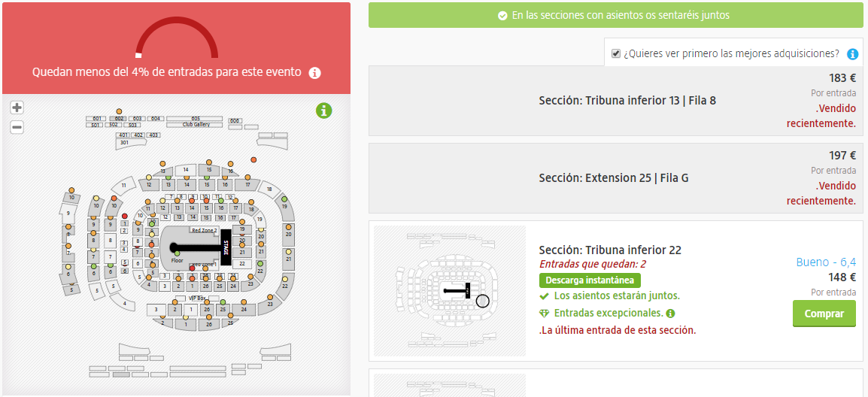Toggle the show best deals first checkbox
Screen dimensions: 868x397
click(x=615, y=53)
